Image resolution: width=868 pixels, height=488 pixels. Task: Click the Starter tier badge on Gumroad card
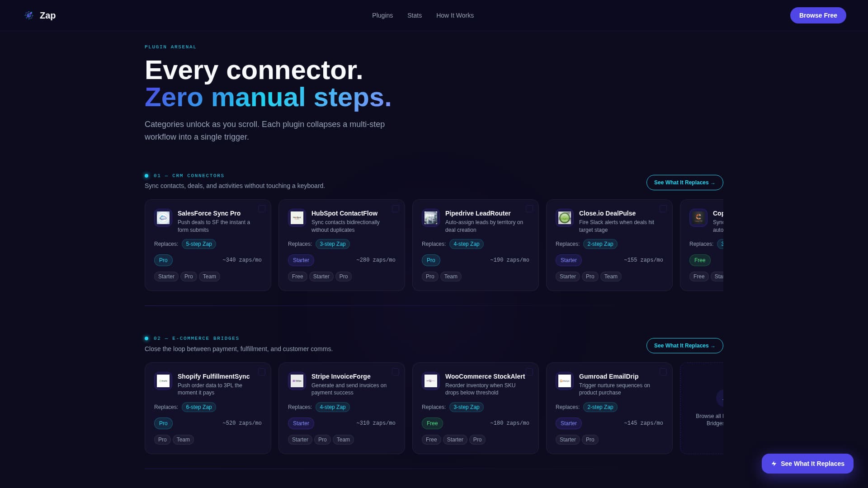click(x=569, y=423)
